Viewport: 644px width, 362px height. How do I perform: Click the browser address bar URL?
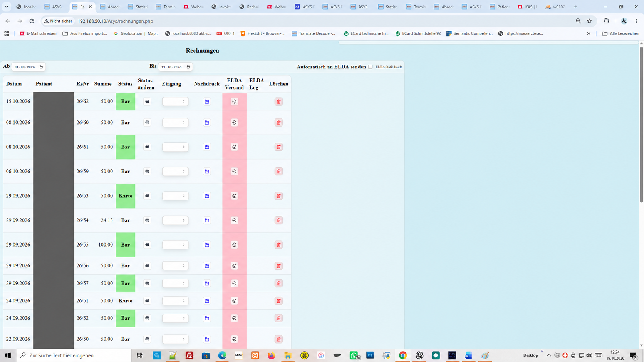[x=116, y=21]
